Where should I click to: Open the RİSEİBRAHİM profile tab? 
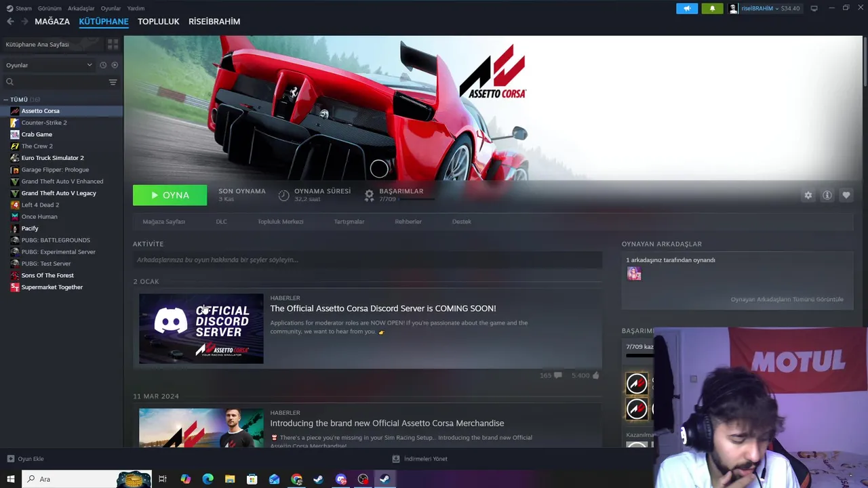pos(214,22)
